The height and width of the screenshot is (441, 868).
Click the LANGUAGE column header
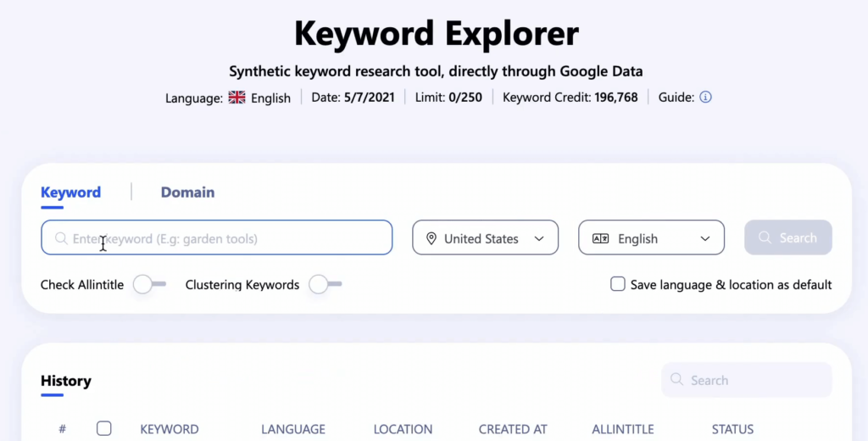tap(293, 429)
